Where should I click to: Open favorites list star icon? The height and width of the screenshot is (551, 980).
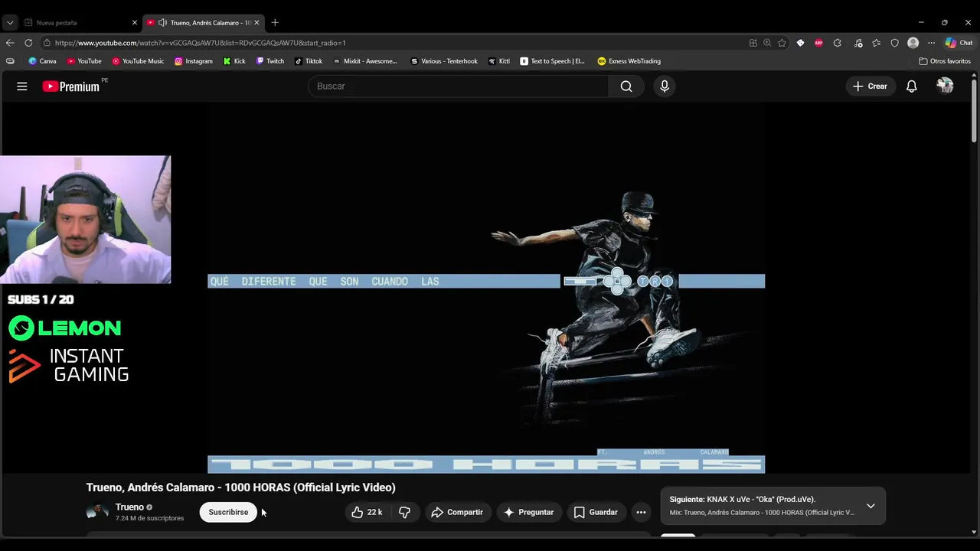click(877, 43)
